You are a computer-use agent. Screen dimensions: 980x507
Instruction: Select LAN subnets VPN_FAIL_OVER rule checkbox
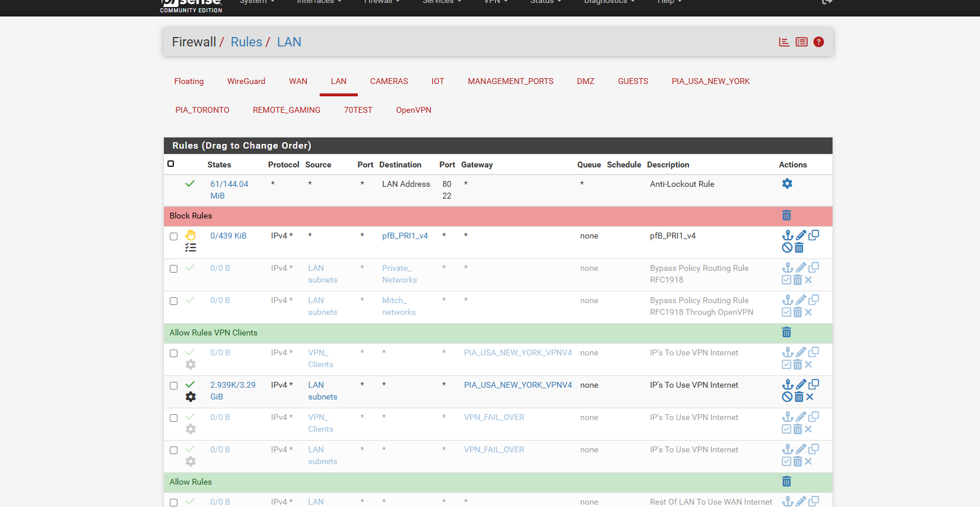click(173, 450)
